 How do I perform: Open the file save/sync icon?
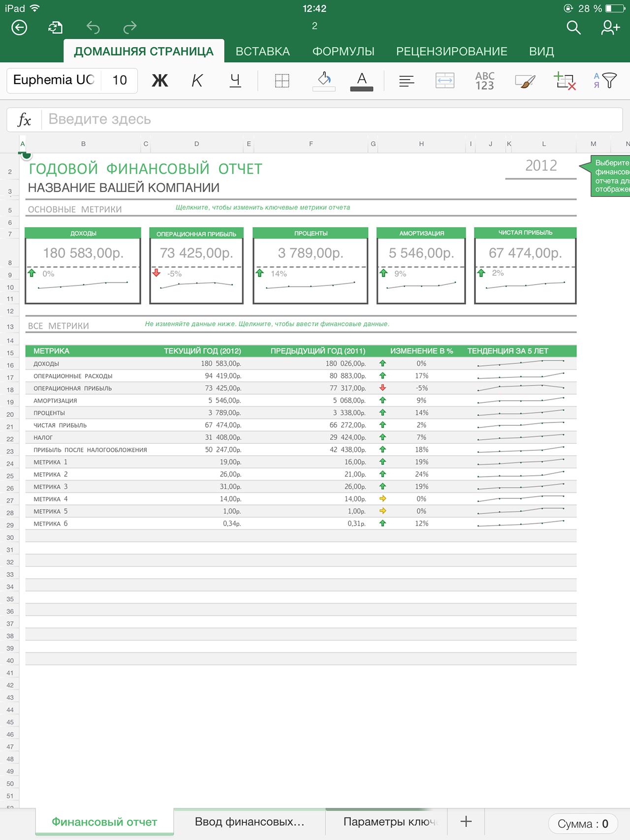[x=55, y=28]
